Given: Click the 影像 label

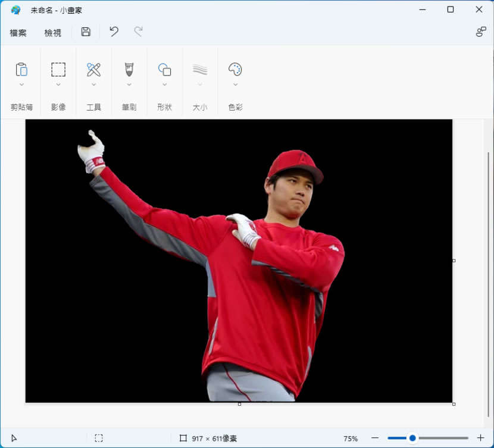Looking at the screenshot, I should coord(58,107).
